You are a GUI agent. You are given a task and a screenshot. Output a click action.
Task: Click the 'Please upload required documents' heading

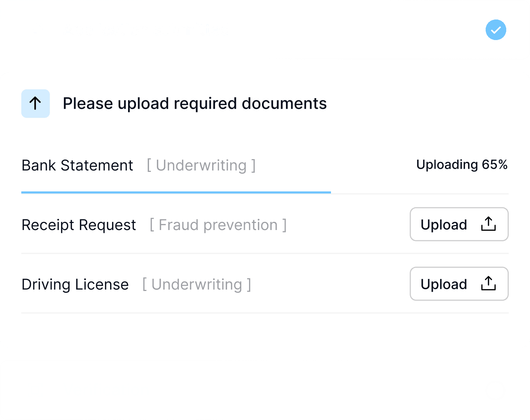(194, 103)
